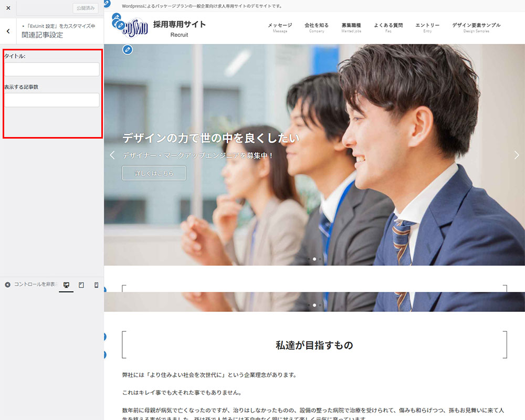Switch to mobile preview mode
Image resolution: width=525 pixels, height=420 pixels.
96,285
